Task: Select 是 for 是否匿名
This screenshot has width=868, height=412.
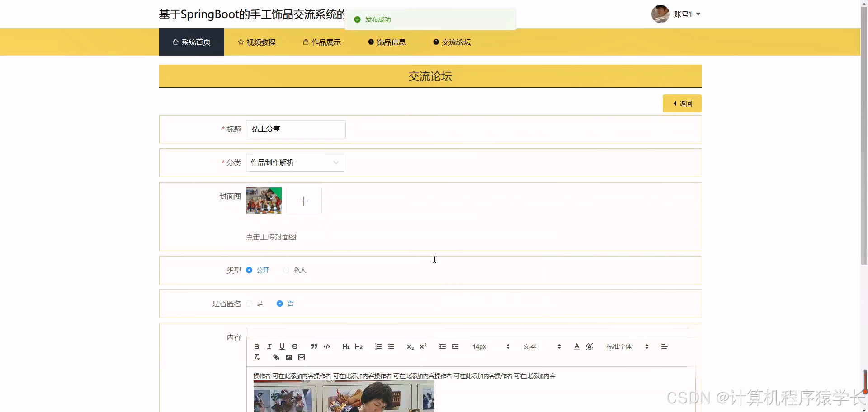Action: (x=249, y=304)
